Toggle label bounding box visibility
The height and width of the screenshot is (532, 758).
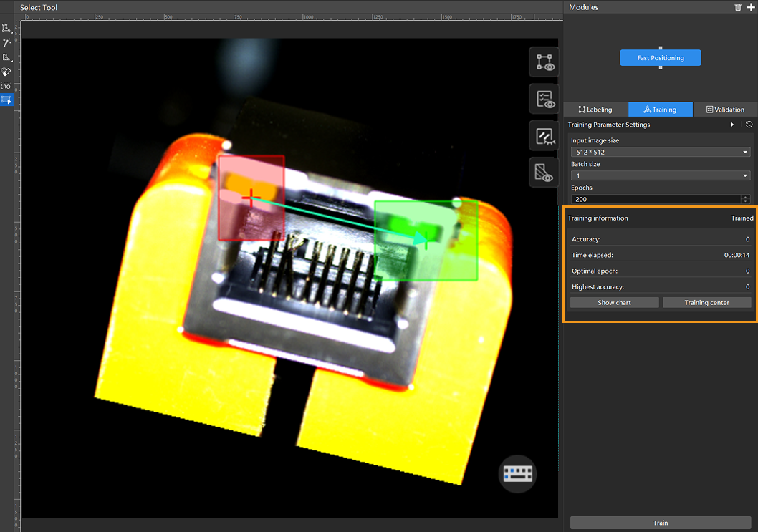click(543, 62)
